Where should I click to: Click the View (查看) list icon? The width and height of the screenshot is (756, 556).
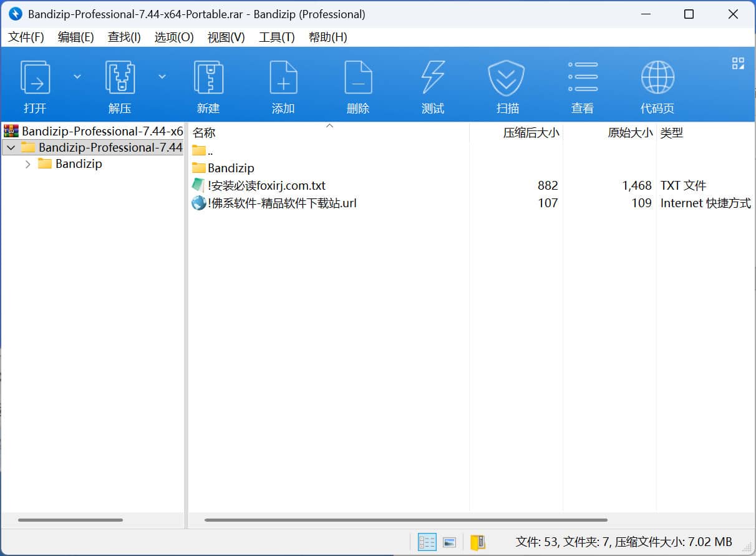coord(583,77)
